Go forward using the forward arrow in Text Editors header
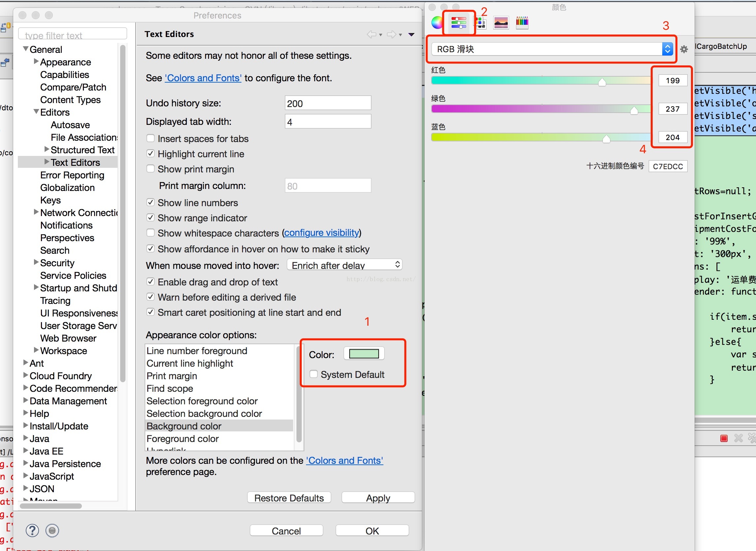This screenshot has height=551, width=756. 391,34
